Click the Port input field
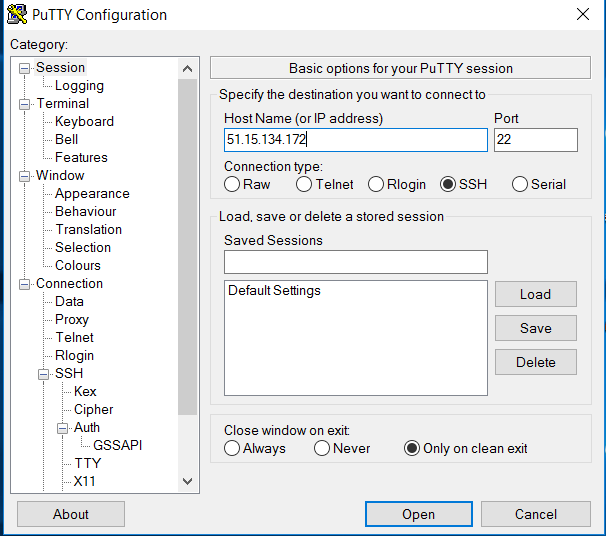 [x=536, y=140]
